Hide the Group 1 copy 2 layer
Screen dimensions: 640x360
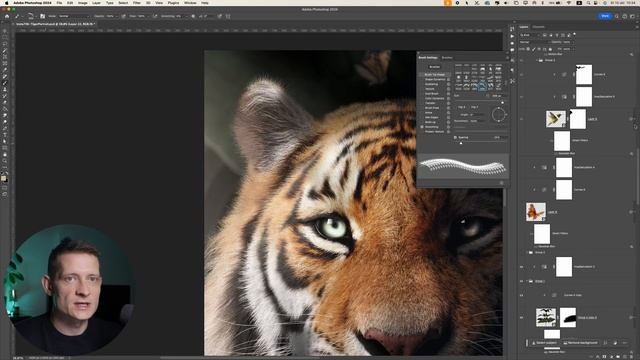[522, 318]
